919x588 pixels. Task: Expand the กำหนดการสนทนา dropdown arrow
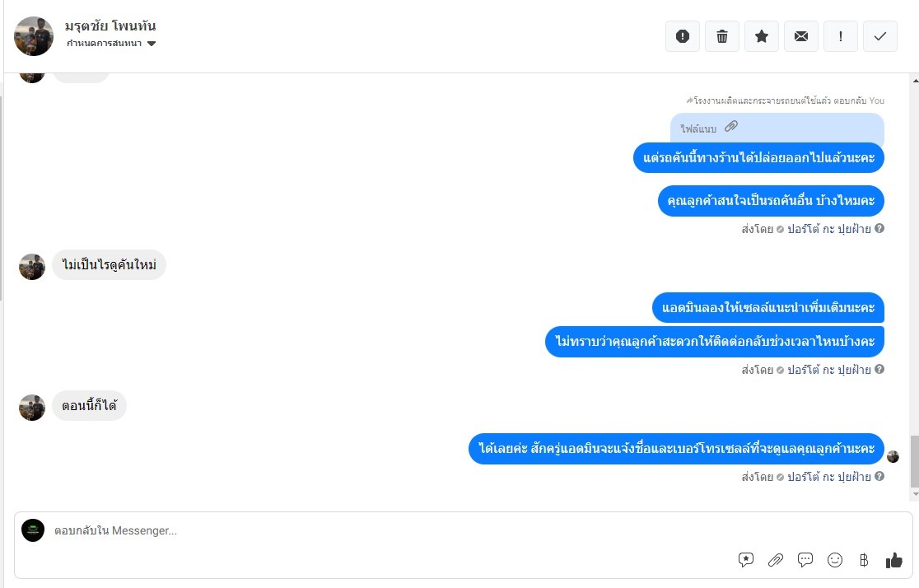[152, 44]
